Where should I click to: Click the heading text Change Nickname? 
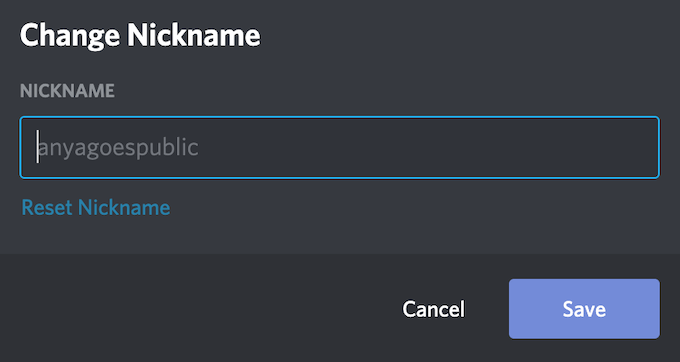[140, 36]
